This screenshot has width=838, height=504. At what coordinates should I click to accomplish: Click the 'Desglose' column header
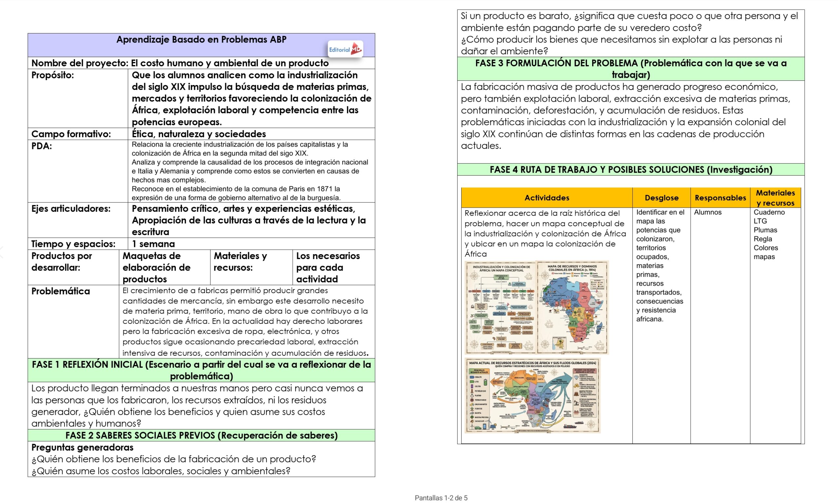[x=661, y=198]
